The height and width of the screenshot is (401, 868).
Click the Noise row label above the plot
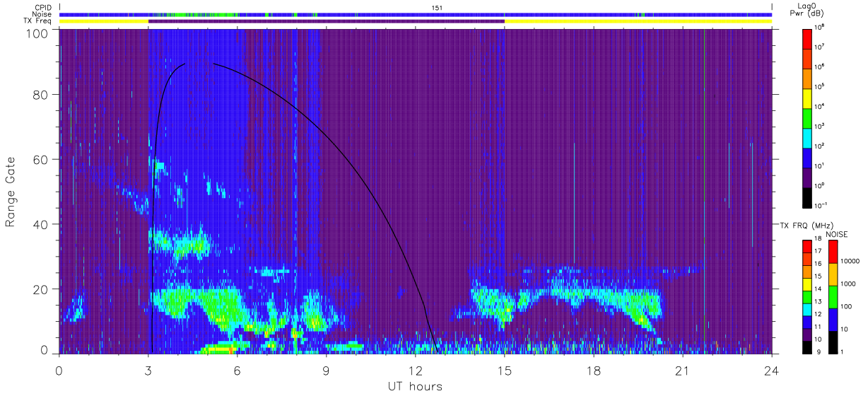(42, 14)
